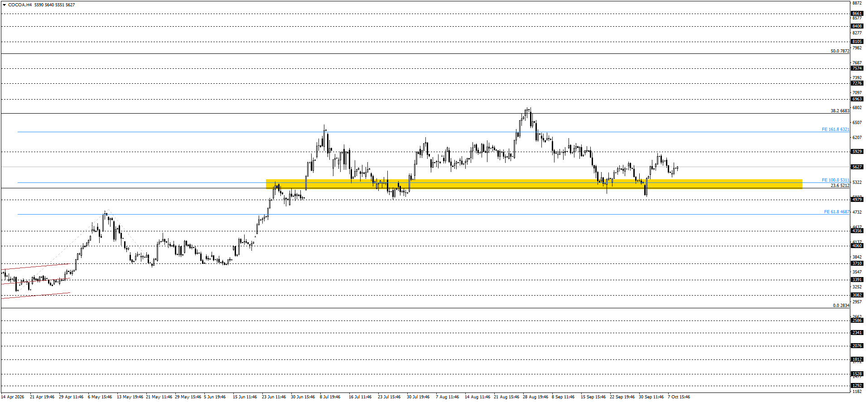Click the '23 Jun 11:46' time axis label
The image size is (868, 402).
click(274, 397)
